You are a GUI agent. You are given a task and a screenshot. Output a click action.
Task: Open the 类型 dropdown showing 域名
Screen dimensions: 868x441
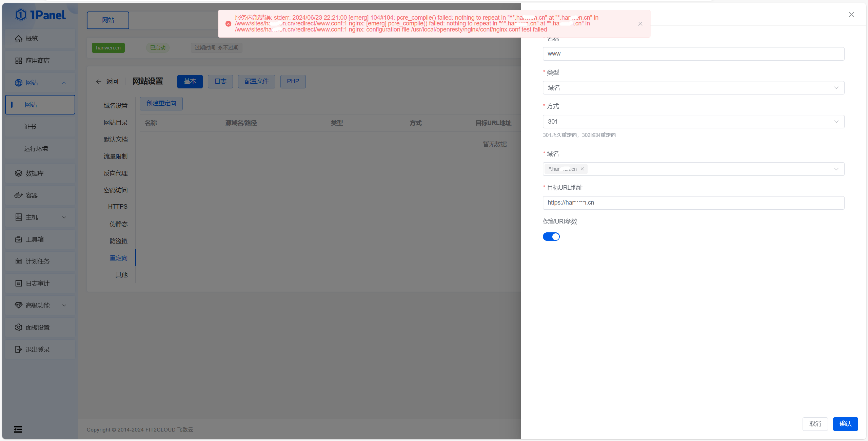(x=693, y=88)
